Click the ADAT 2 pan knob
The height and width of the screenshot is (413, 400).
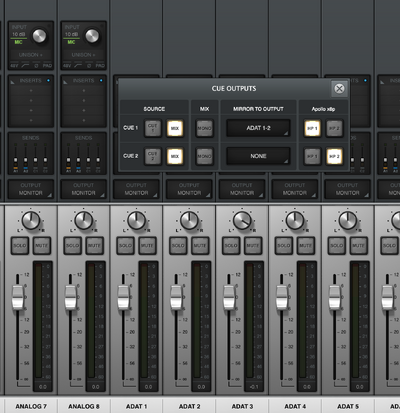click(x=189, y=220)
